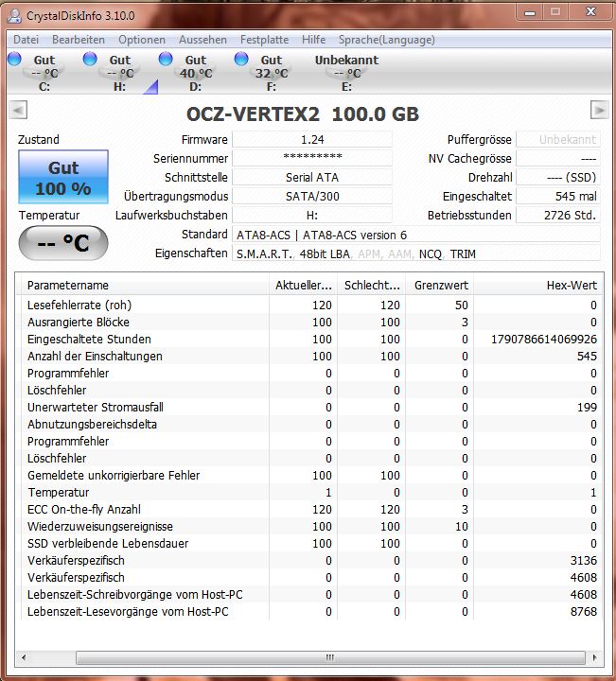This screenshot has height=681, width=616.
Task: Click the Drehzahl (SSD) field
Action: 558,178
